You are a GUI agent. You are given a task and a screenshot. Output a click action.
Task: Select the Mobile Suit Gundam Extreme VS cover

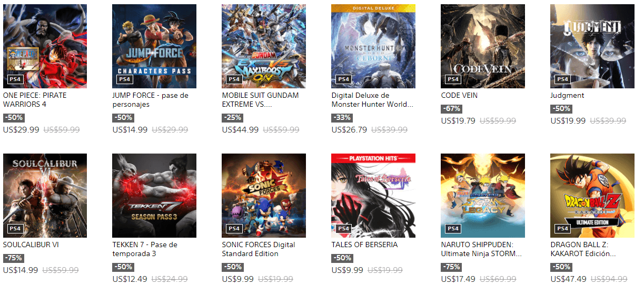click(x=264, y=46)
